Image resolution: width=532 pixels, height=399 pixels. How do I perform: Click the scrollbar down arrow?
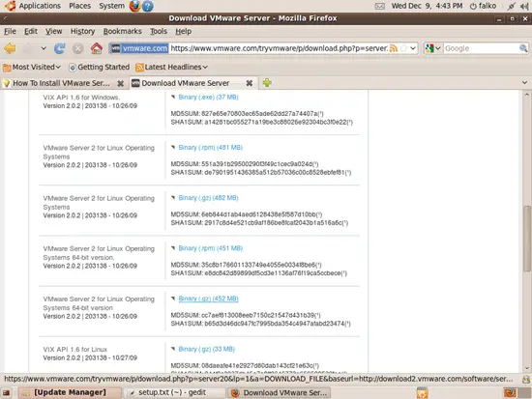coord(526,368)
